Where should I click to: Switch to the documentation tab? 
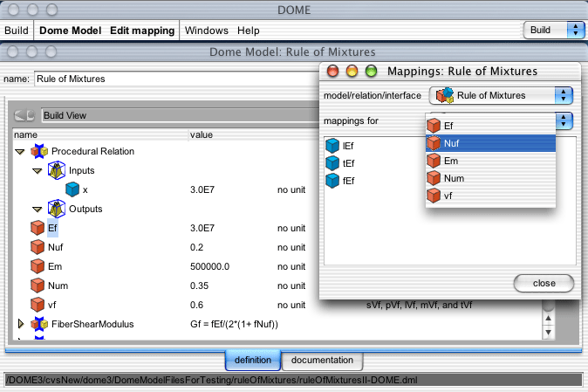322,360
